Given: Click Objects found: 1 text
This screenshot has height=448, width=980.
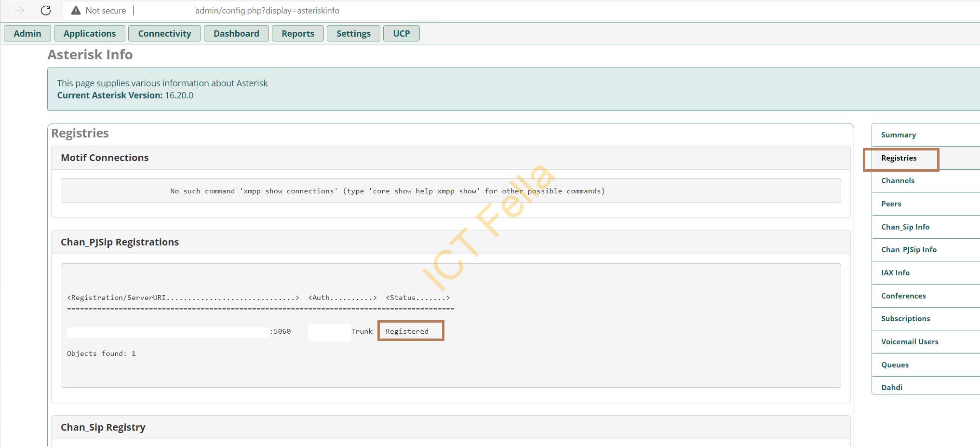Looking at the screenshot, I should pos(101,353).
